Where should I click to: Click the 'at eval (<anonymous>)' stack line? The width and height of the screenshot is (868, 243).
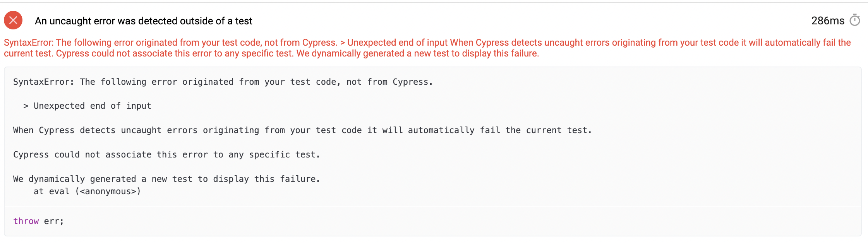(x=87, y=191)
